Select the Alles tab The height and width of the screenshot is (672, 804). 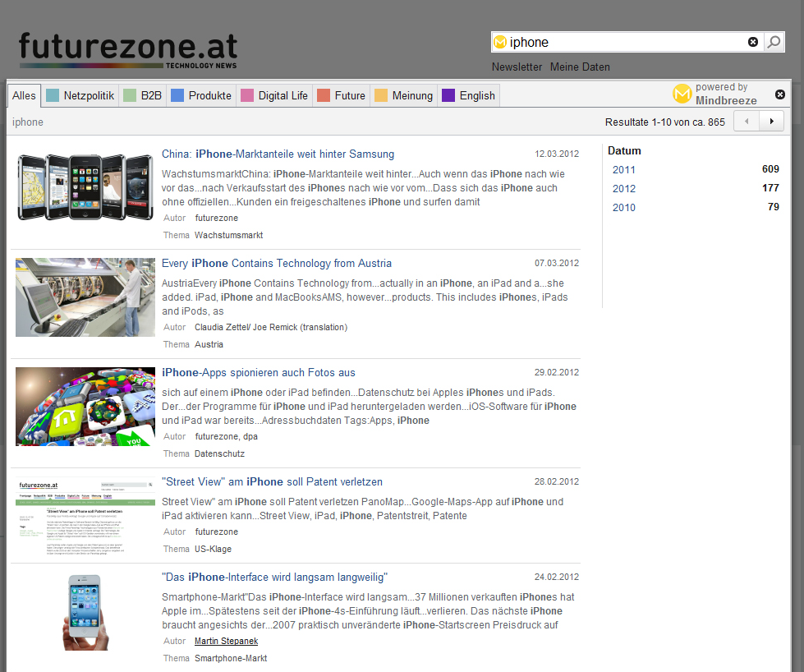pyautogui.click(x=24, y=96)
